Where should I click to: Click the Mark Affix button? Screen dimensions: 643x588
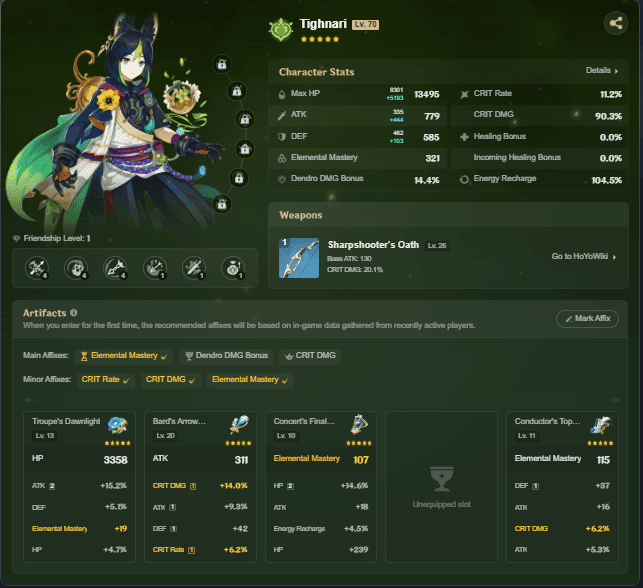point(587,319)
